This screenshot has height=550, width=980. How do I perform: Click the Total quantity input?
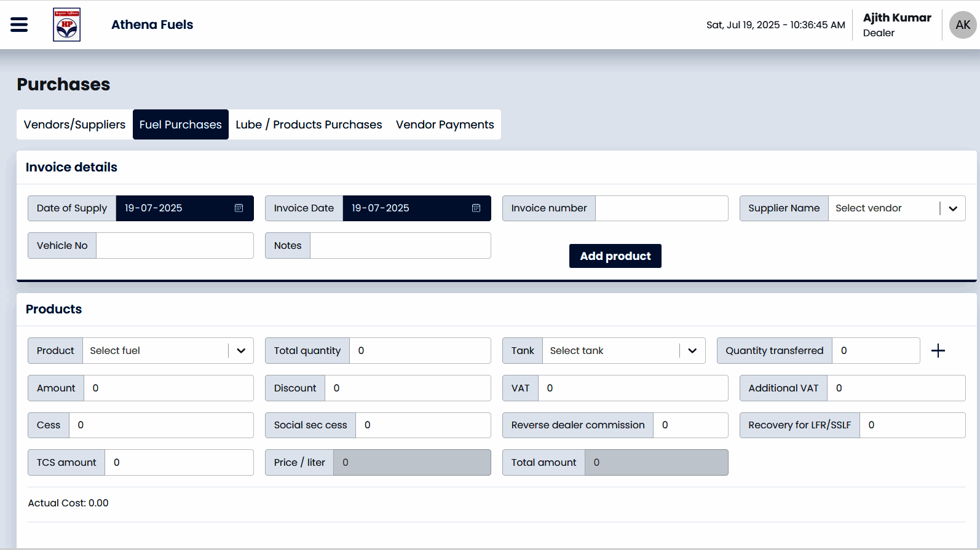pos(420,351)
